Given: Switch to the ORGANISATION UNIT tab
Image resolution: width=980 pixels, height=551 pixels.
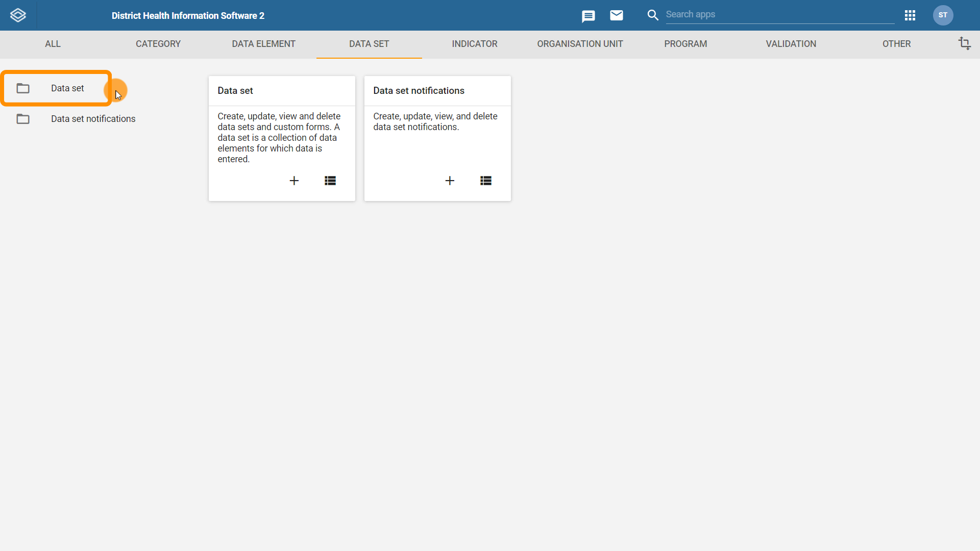Looking at the screenshot, I should 580,44.
